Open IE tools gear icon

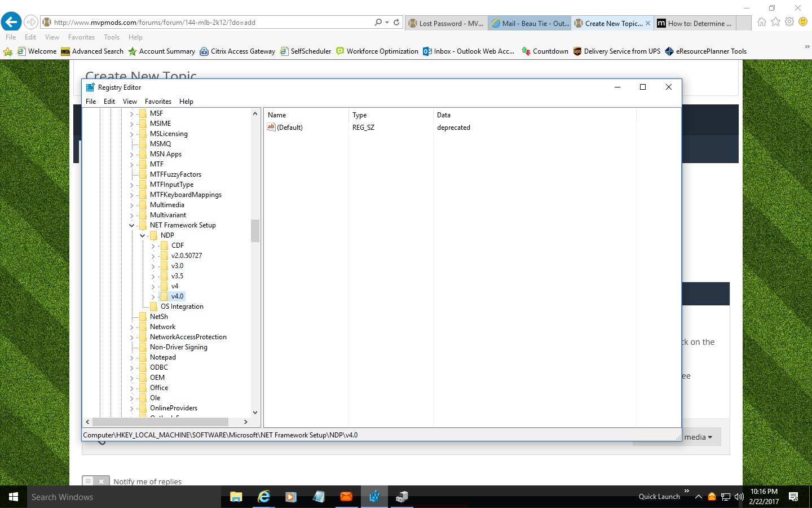tap(789, 22)
